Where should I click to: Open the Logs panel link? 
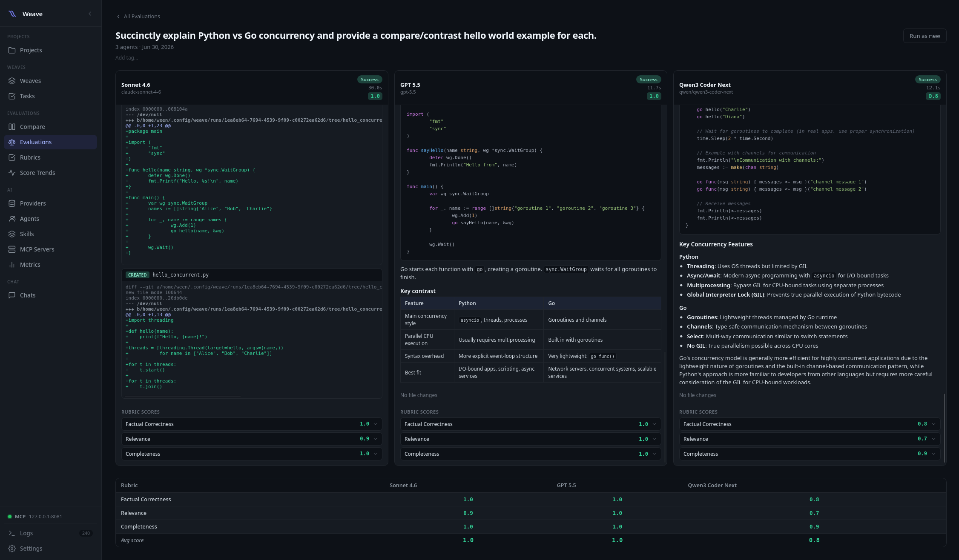[50, 533]
